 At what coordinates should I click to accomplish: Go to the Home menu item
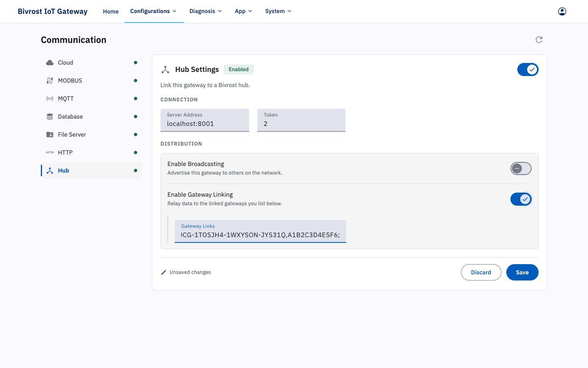coord(111,11)
